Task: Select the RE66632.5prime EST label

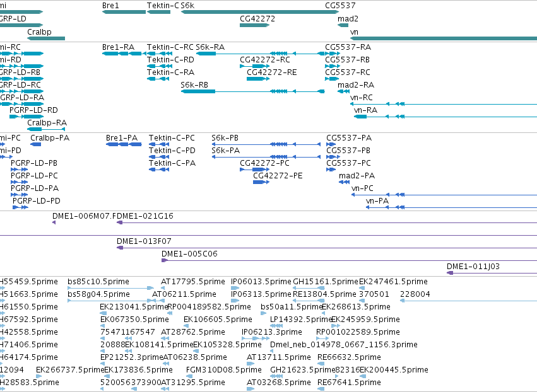Action: coord(349,357)
